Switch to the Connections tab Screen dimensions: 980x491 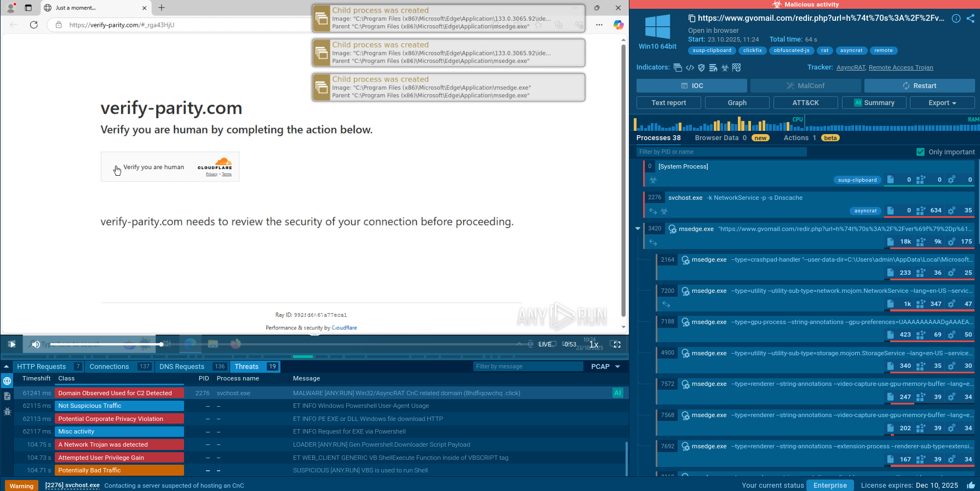coord(120,367)
